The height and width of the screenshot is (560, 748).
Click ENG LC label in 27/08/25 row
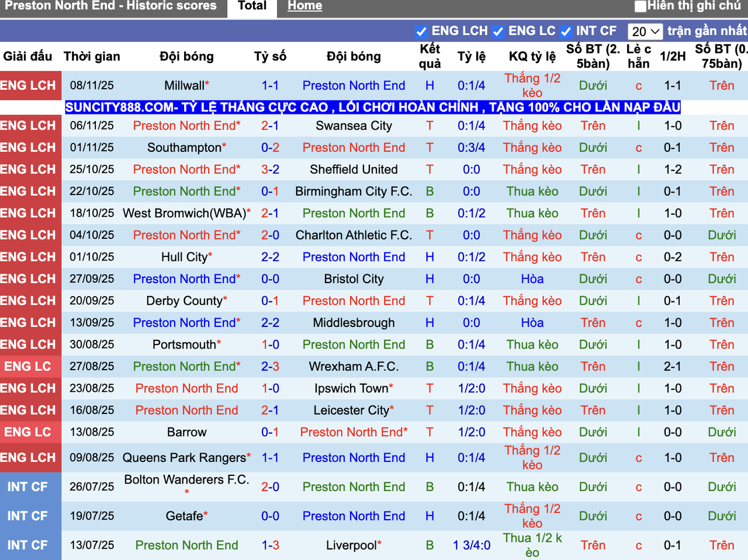click(27, 367)
